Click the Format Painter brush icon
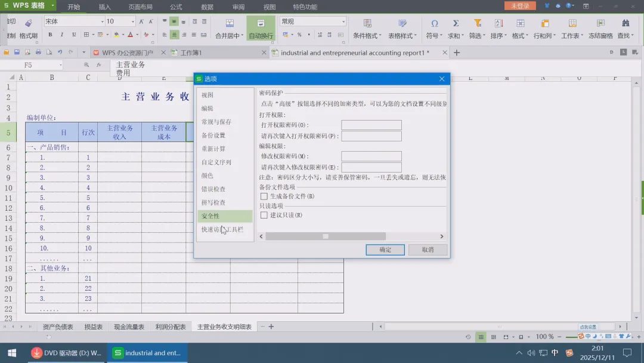The height and width of the screenshot is (363, 644). (x=29, y=23)
